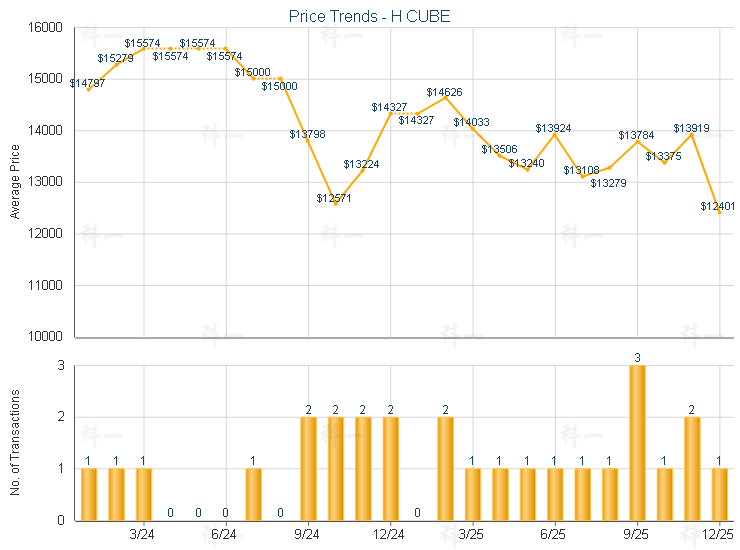Screen dimensions: 740x550
Task: Select the 16000 y-axis tick label
Action: (45, 27)
